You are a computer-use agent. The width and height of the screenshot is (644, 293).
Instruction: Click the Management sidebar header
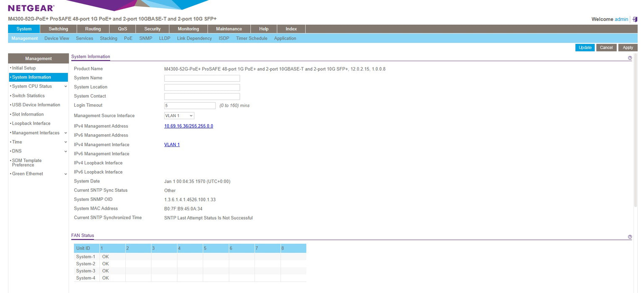click(38, 59)
